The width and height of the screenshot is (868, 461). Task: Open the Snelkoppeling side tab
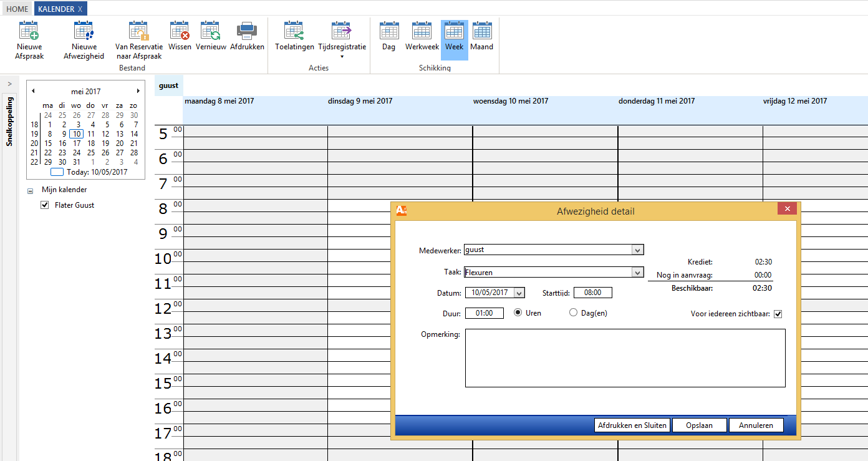point(9,121)
